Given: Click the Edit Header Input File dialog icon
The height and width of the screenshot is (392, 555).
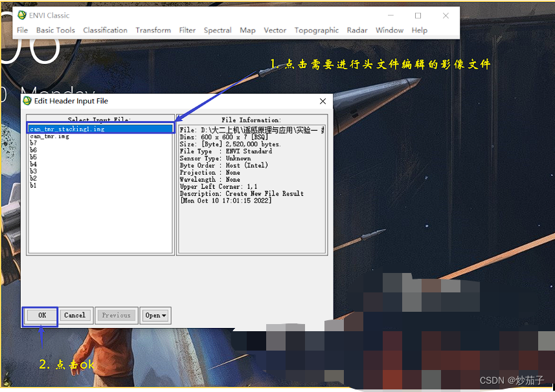Looking at the screenshot, I should (27, 101).
